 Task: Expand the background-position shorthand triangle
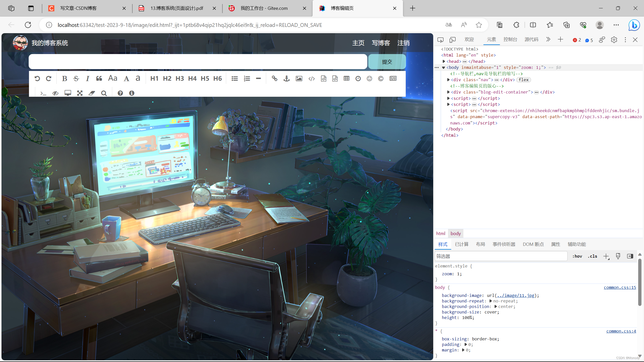click(x=496, y=306)
